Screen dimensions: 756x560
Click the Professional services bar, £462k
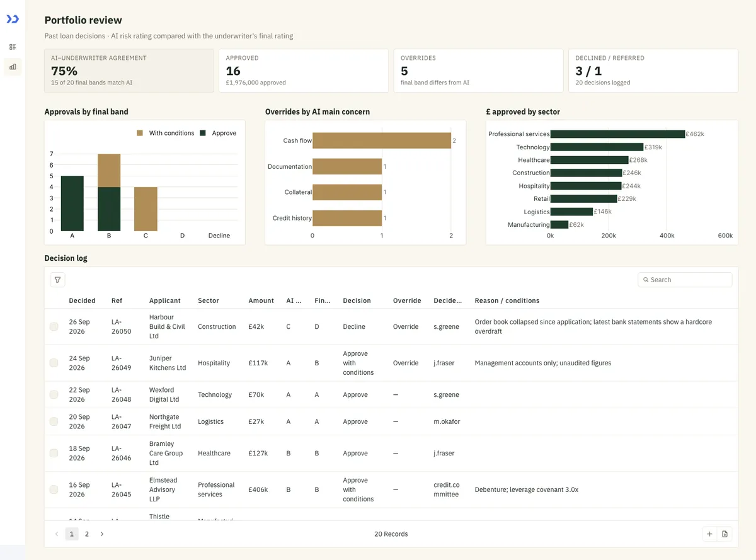click(617, 134)
